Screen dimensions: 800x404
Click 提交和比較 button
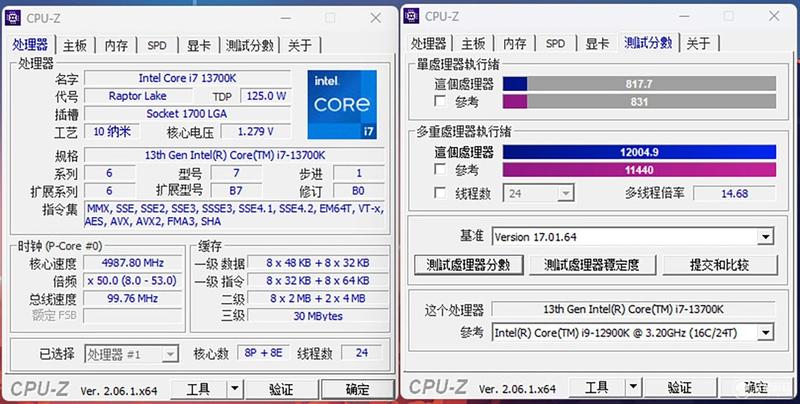click(719, 265)
